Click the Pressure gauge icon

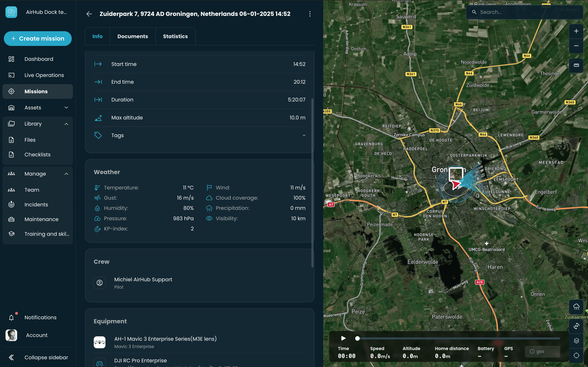97,218
